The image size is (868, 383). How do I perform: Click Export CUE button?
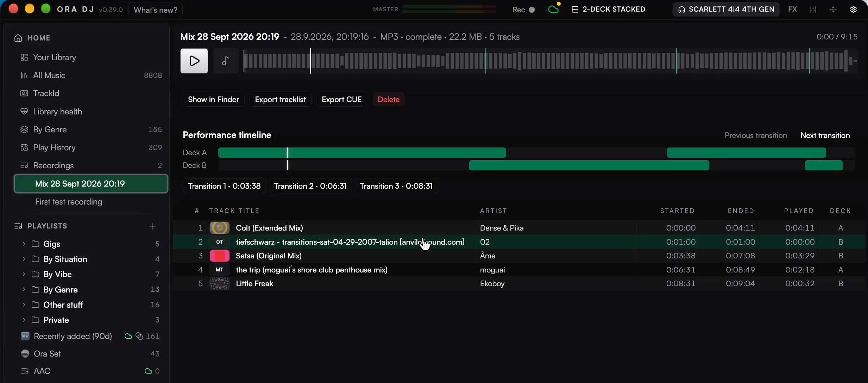[341, 100]
